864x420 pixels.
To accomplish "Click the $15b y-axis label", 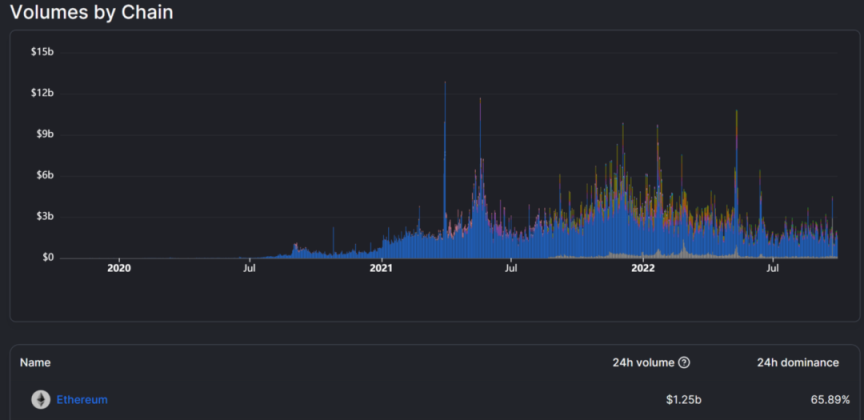I will (x=41, y=51).
